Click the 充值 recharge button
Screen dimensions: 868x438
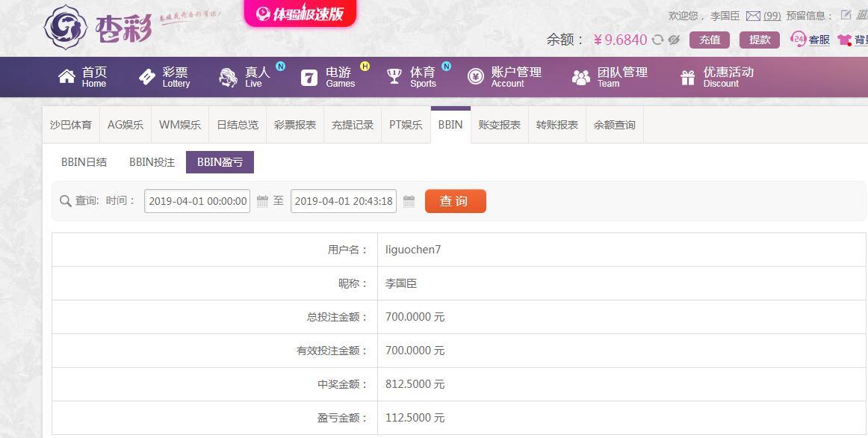[710, 40]
